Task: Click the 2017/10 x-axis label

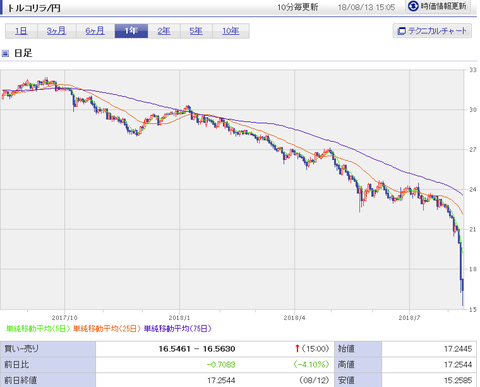Action: pos(65,318)
